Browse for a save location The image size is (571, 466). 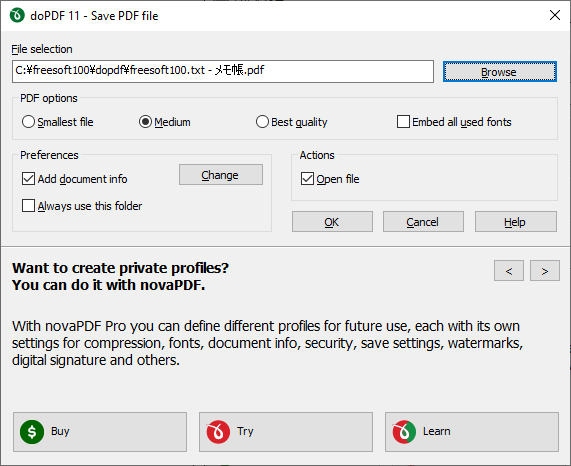[500, 72]
